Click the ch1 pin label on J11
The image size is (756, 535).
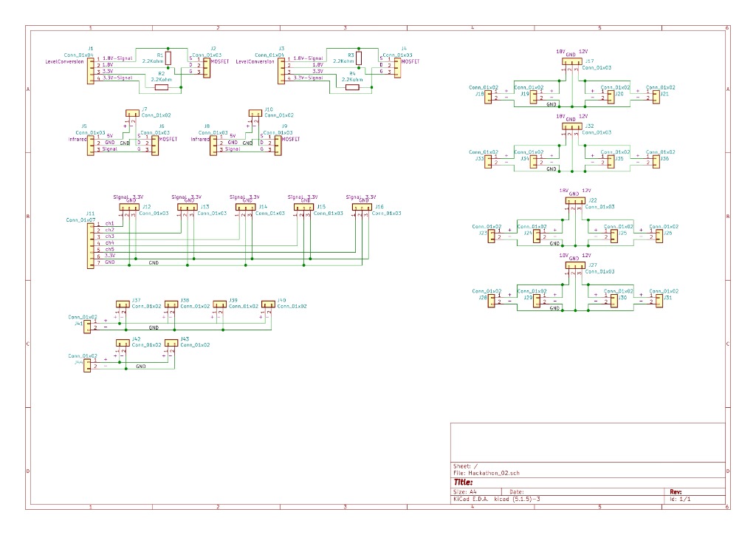point(109,223)
